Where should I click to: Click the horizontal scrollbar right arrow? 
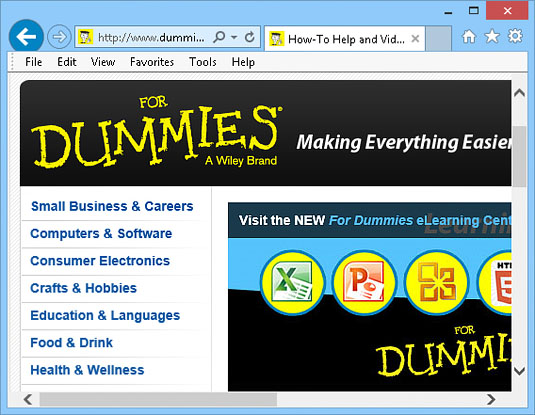tap(491, 399)
